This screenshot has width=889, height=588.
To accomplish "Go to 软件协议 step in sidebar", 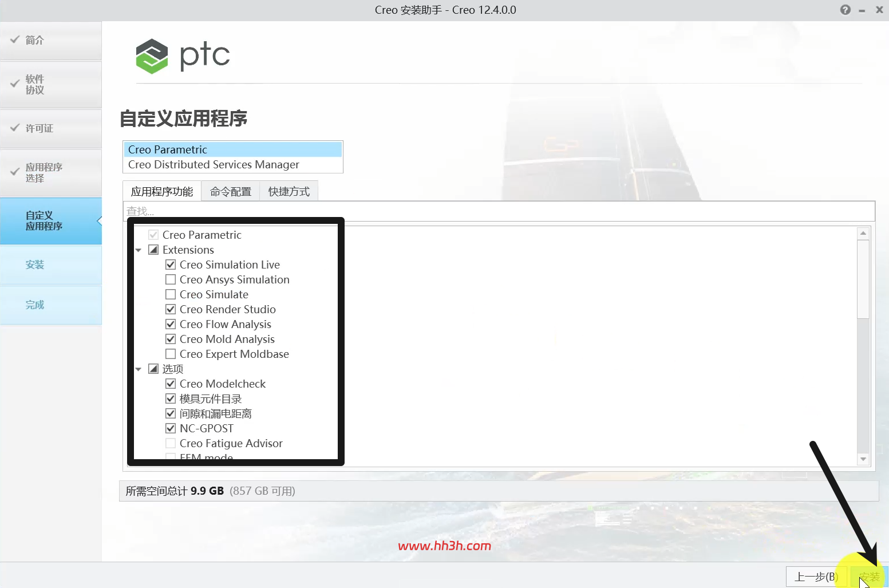I will [x=51, y=84].
